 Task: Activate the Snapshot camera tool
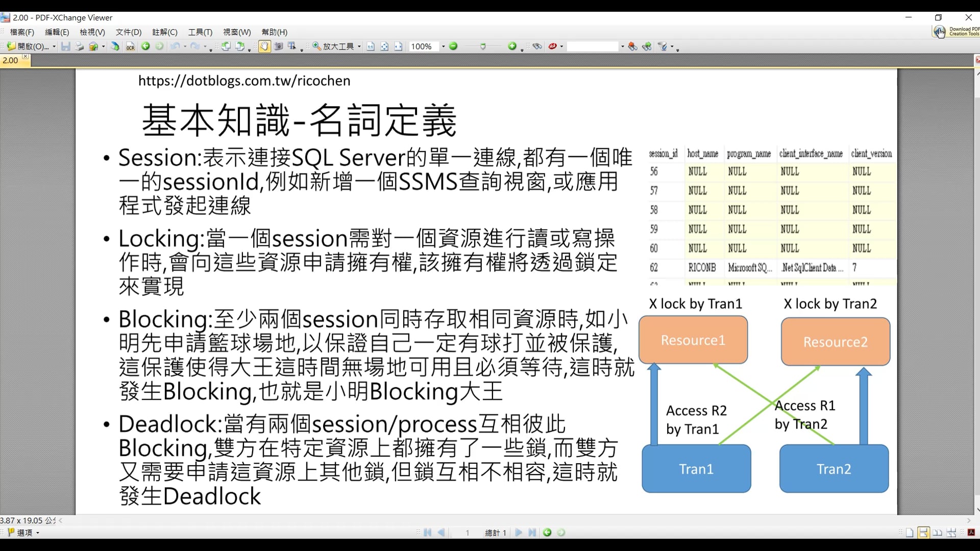pos(278,46)
